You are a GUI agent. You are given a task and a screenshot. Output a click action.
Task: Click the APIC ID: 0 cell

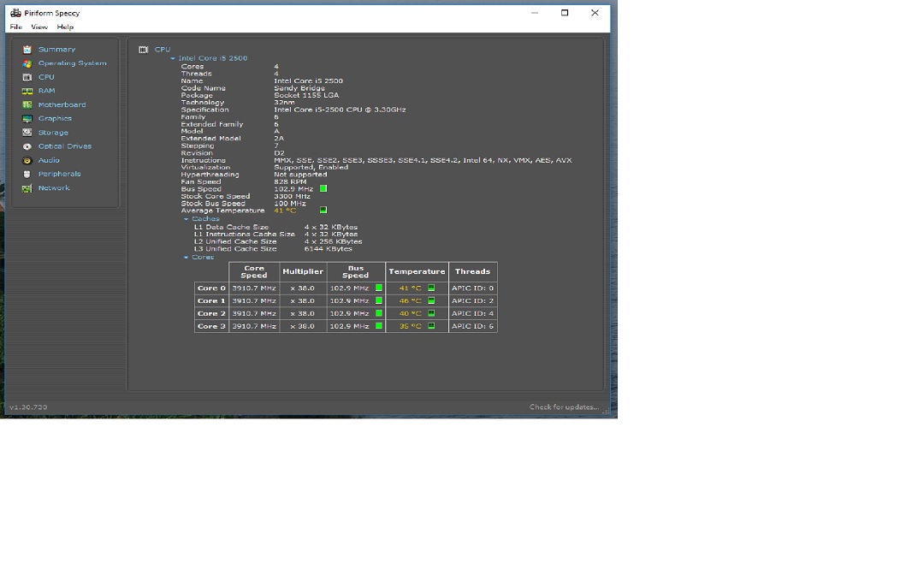coord(472,288)
